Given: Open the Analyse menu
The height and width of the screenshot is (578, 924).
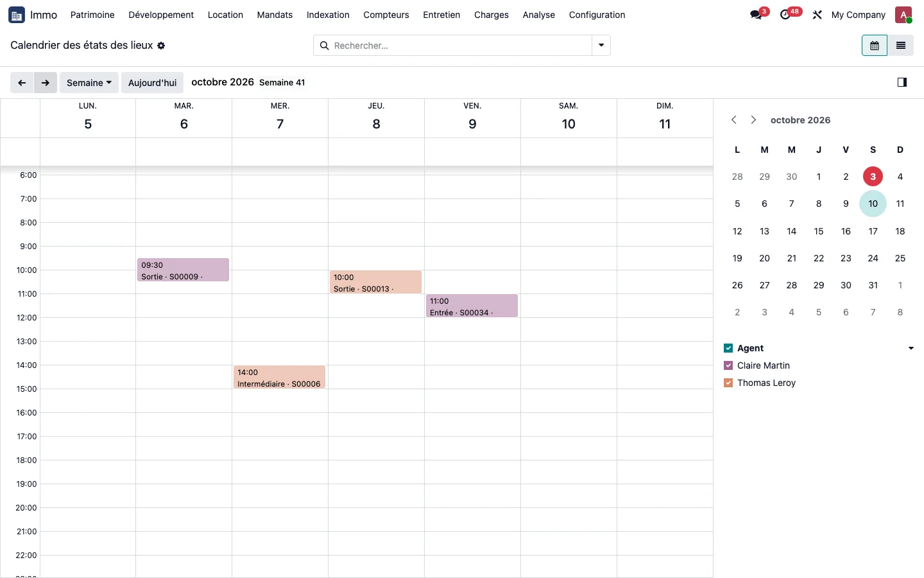Looking at the screenshot, I should tap(539, 15).
